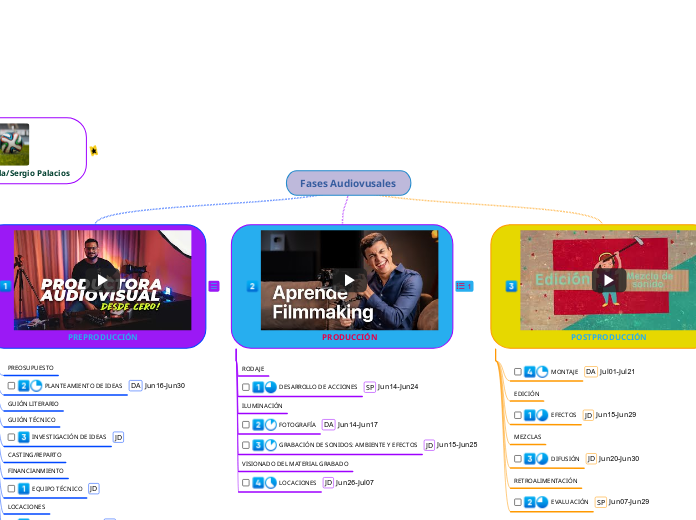The width and height of the screenshot is (696, 520).
Task: Click progress pie icon on Evaluación
Action: (x=542, y=502)
